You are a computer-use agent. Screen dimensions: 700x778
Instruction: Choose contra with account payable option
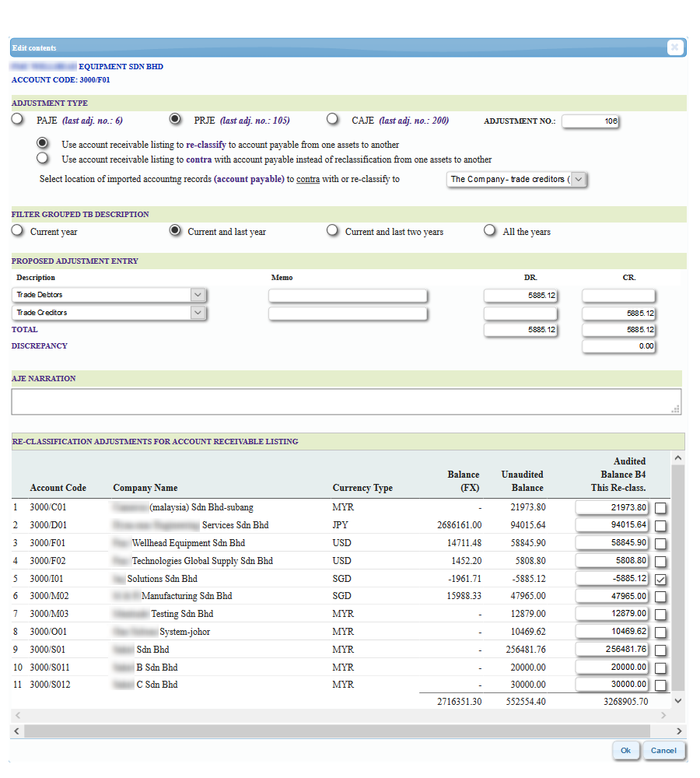coord(43,159)
